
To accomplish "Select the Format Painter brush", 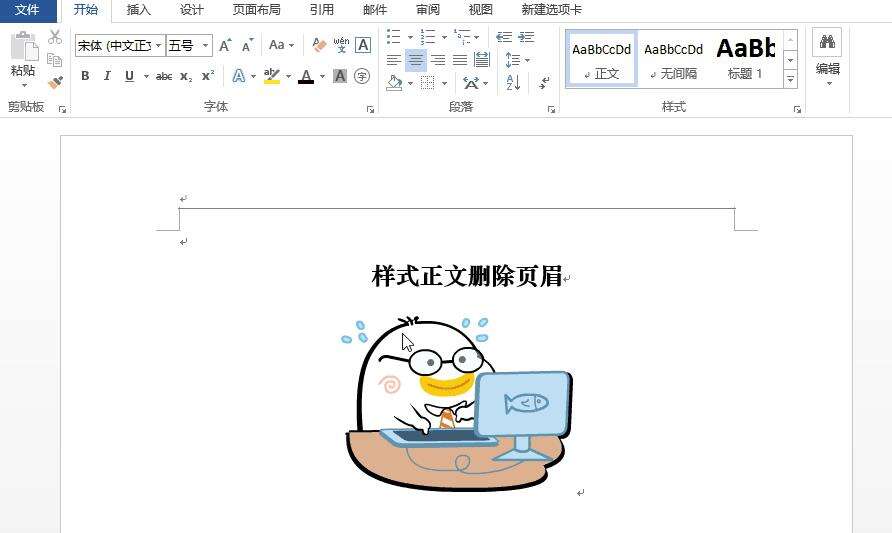I will click(x=55, y=82).
